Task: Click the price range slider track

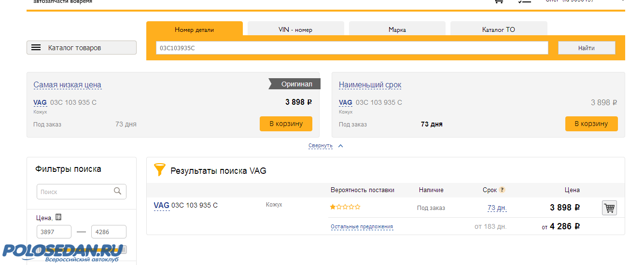Action: pyautogui.click(x=81, y=250)
